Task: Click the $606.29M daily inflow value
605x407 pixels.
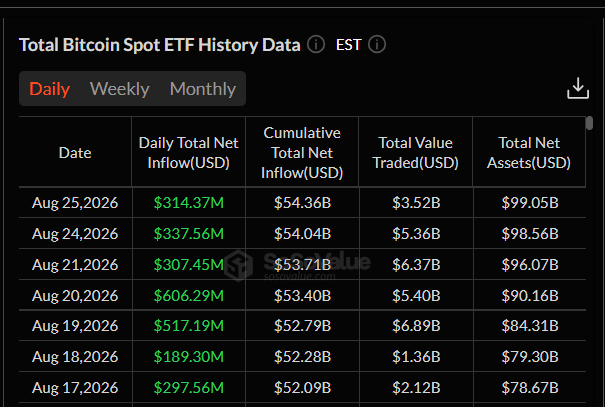Action: (x=189, y=296)
